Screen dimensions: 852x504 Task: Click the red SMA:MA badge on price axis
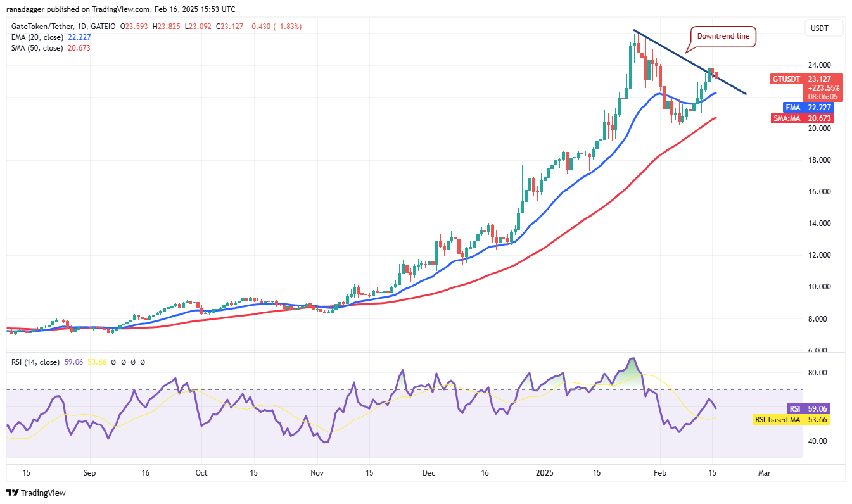click(787, 118)
